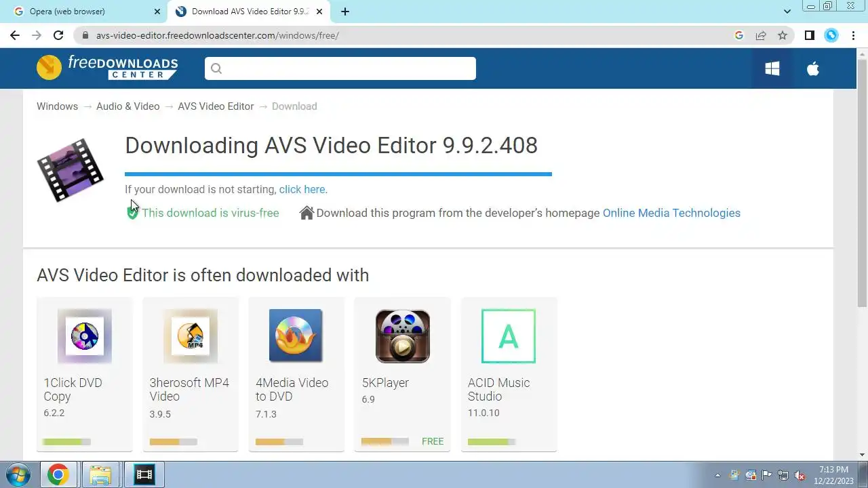Click the blue download progress bar
Viewport: 868px width, 488px height.
[338, 174]
